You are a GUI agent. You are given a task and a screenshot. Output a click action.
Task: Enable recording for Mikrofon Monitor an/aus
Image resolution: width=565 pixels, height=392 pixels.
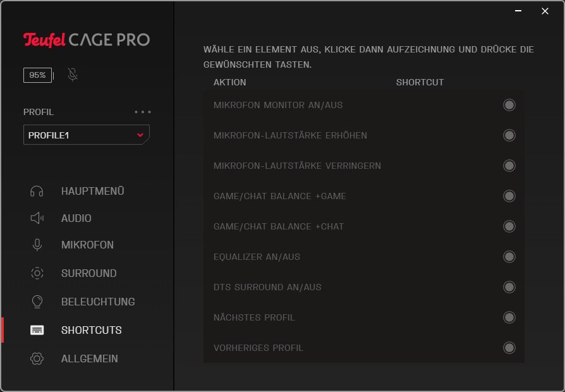click(x=509, y=105)
